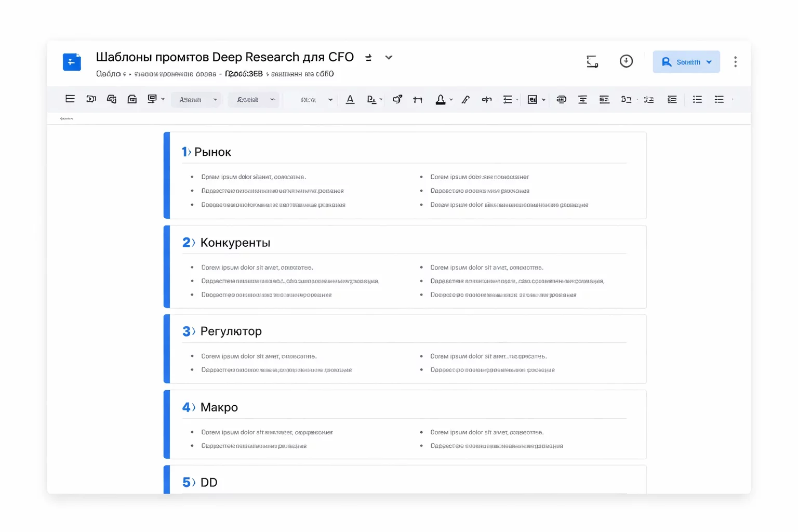Click the underlined A text color icon
This screenshot has width=798, height=532.
pos(350,99)
